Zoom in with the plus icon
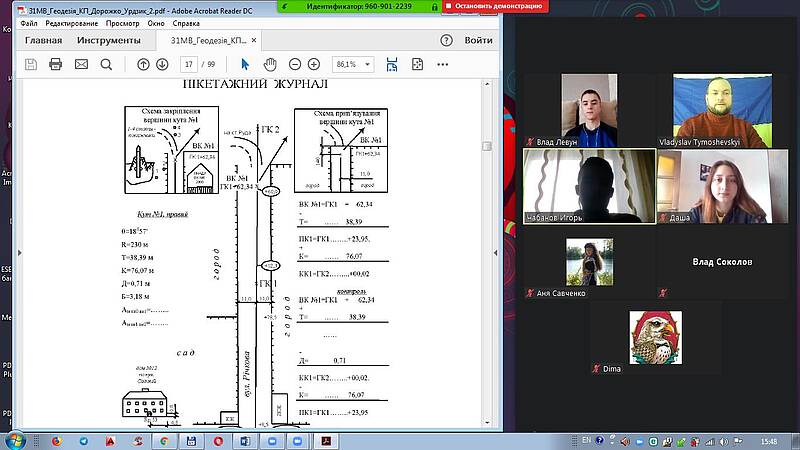The height and width of the screenshot is (450, 800). coord(316,64)
